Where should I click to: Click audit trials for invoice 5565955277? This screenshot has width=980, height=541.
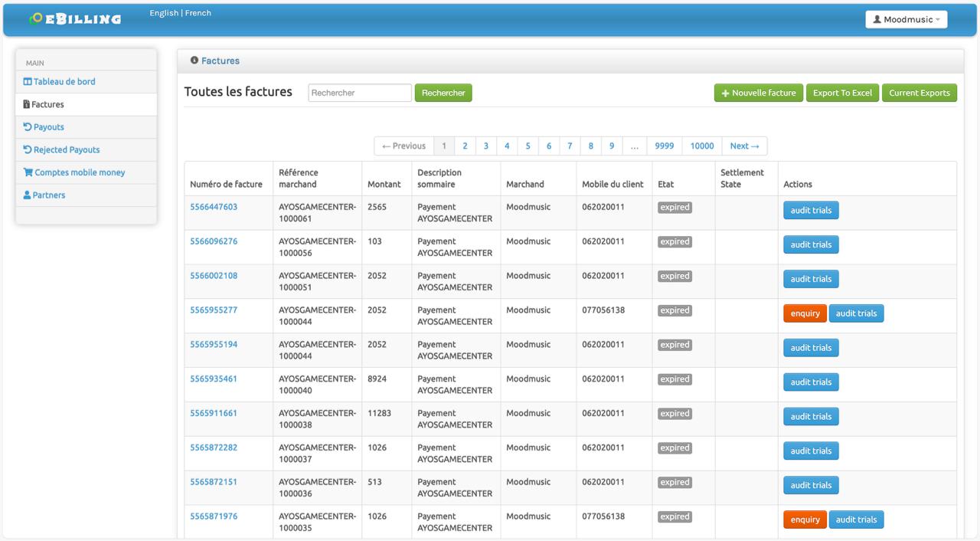point(856,313)
